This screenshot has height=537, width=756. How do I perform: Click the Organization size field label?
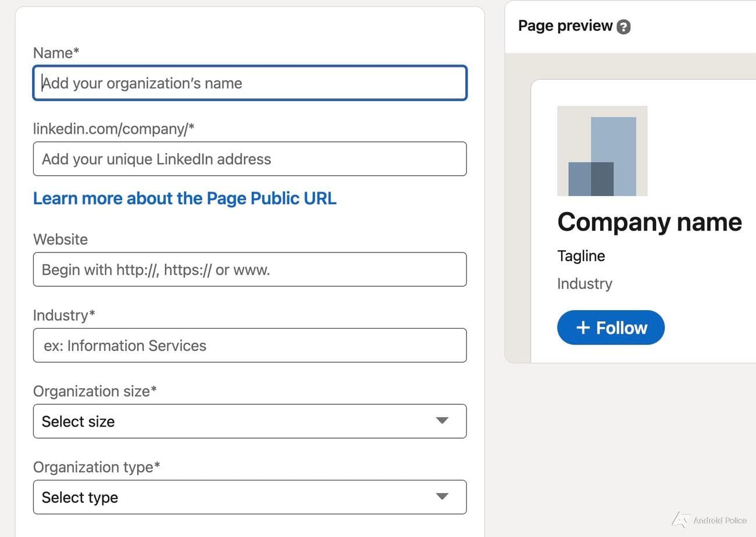[x=95, y=392]
